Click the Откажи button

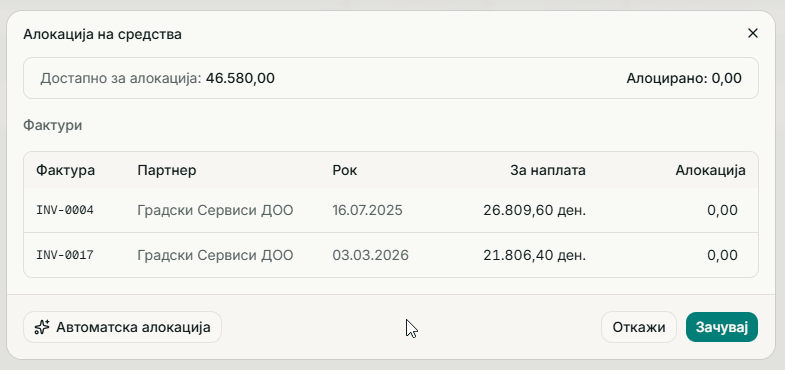coord(639,327)
